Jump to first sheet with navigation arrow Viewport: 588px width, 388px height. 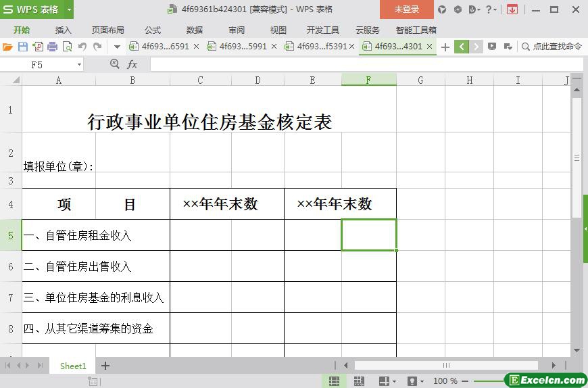tap(7, 366)
